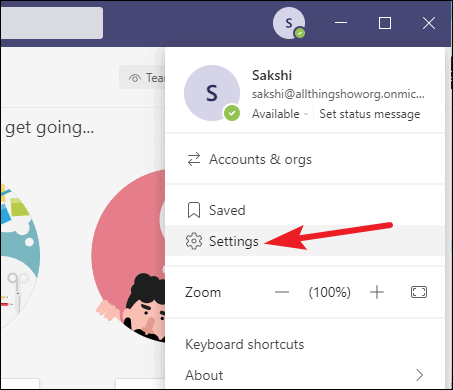Minimize the Teams window
This screenshot has height=390, width=453.
tap(341, 23)
